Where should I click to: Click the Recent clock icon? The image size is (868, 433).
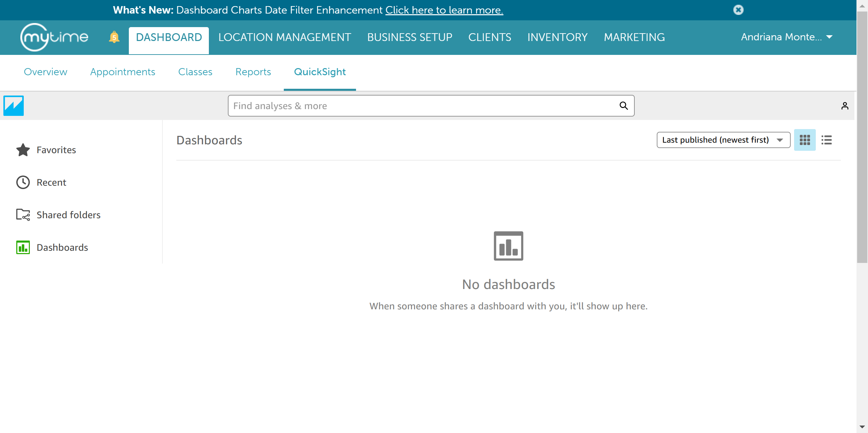pos(23,182)
